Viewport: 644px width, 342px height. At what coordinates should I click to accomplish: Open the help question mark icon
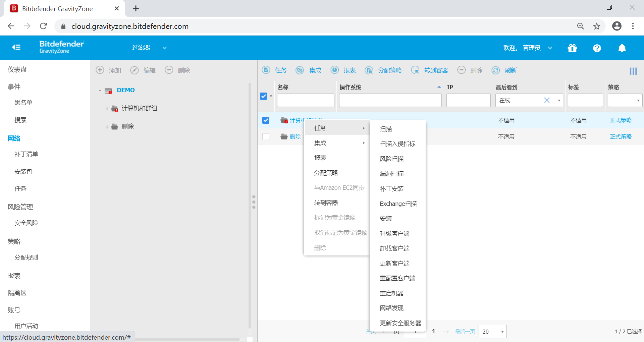coord(597,48)
